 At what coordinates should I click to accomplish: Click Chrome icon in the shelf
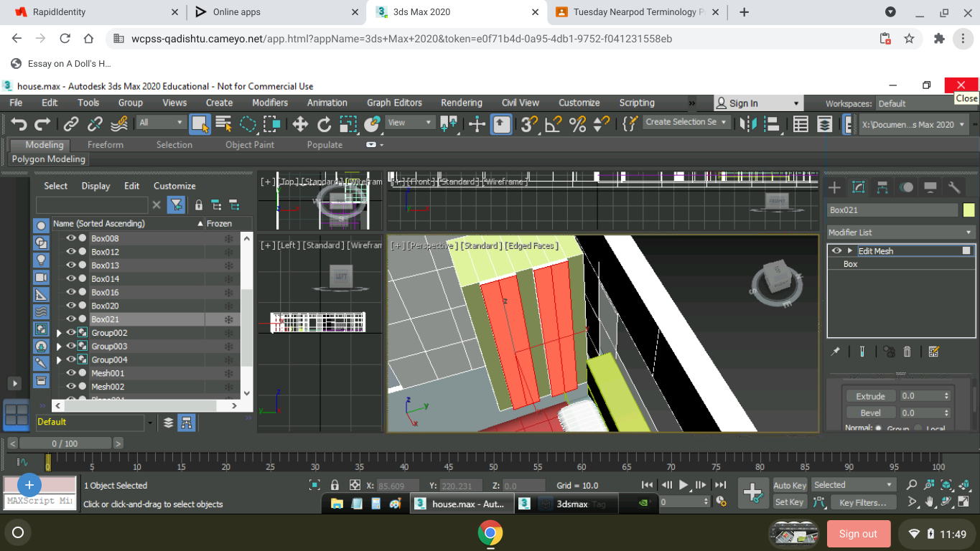coord(490,533)
